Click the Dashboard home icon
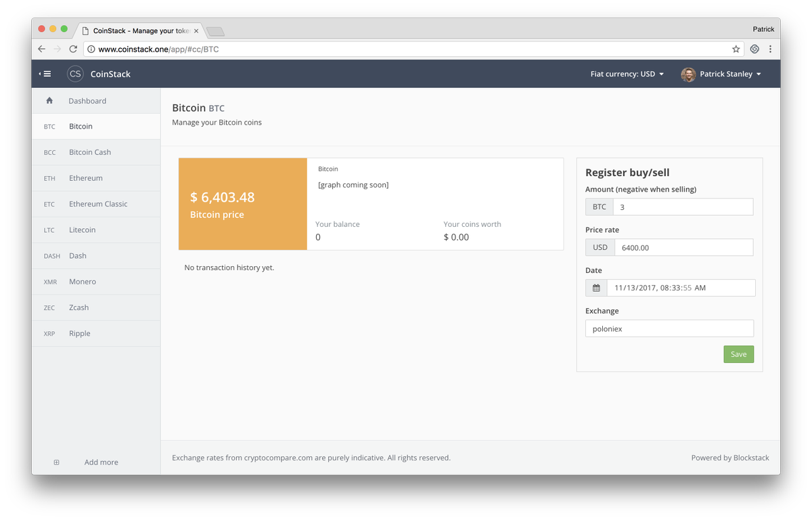 click(49, 100)
